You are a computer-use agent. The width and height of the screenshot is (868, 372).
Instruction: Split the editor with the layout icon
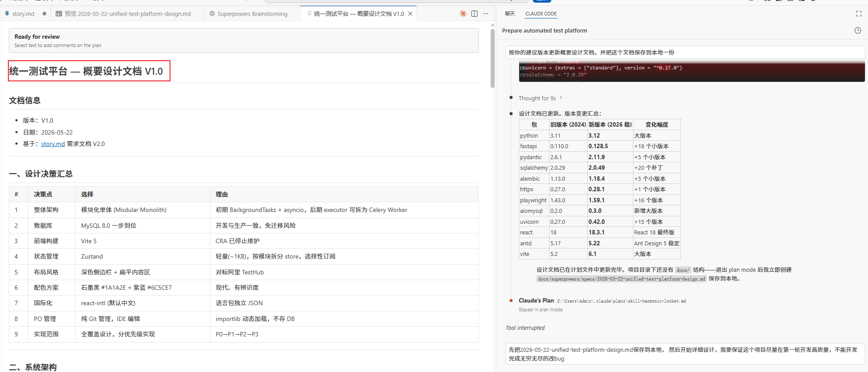coord(474,14)
